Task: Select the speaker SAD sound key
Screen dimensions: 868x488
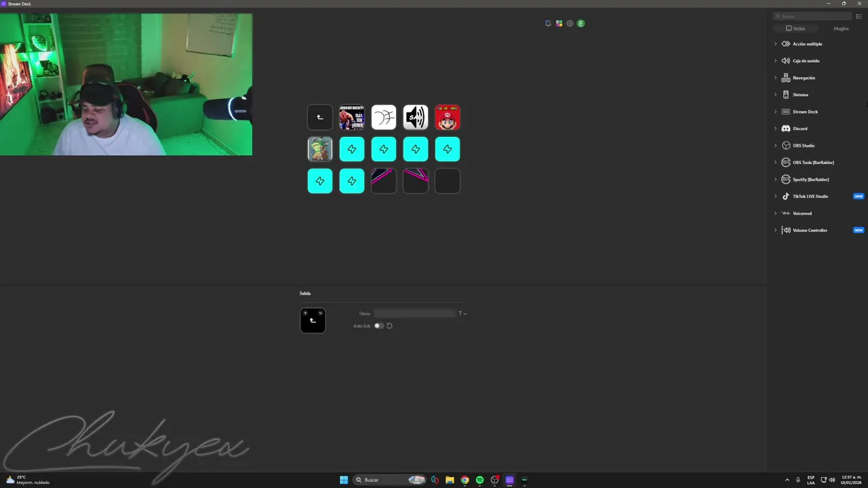Action: coord(416,117)
